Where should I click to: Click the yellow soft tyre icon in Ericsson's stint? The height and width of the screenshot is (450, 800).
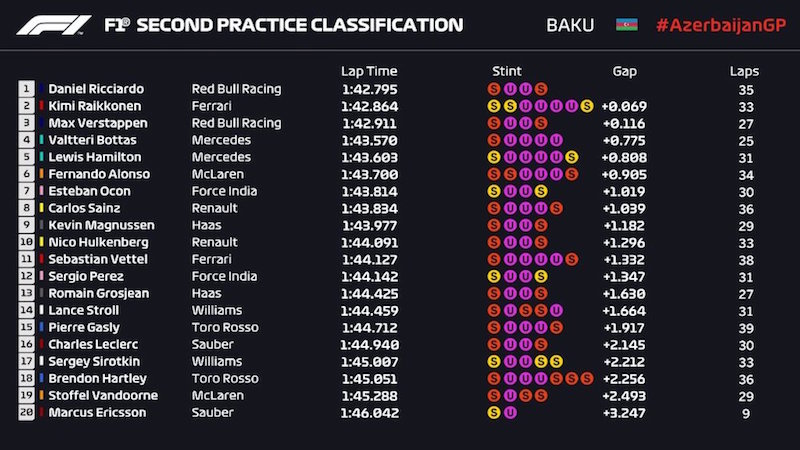point(494,412)
